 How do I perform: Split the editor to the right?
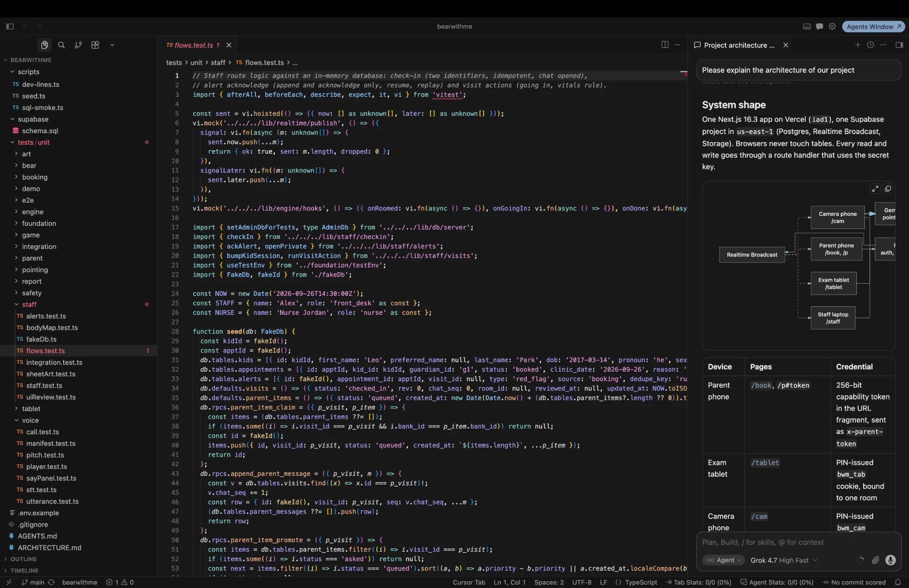point(665,45)
